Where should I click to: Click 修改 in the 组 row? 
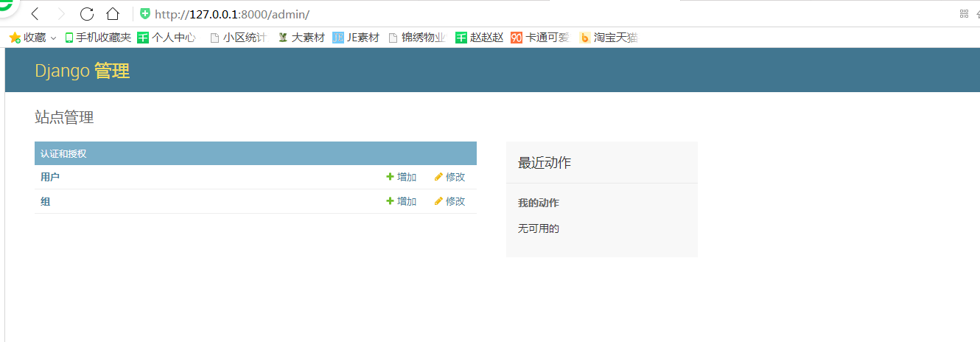449,201
